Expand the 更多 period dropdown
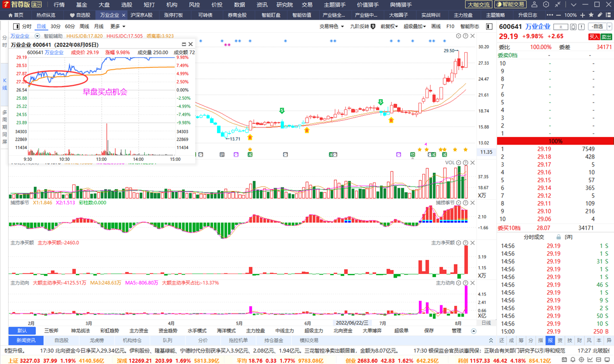This screenshot has height=364, width=614. [x=117, y=26]
